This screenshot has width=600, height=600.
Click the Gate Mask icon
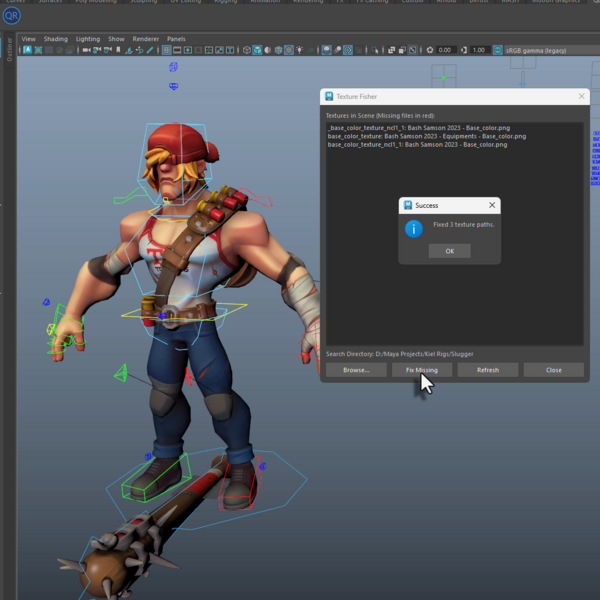(x=198, y=50)
